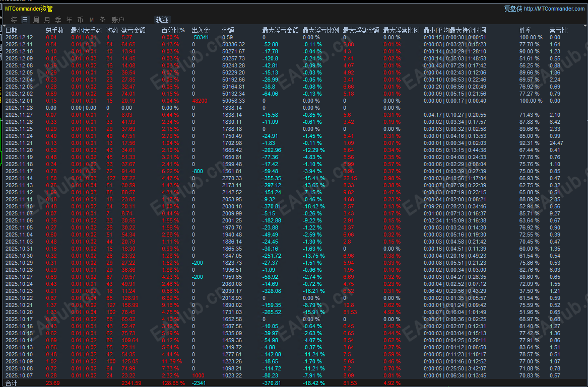Click the 1023.22 balance cell
This screenshot has height=387, width=588.
point(232,376)
